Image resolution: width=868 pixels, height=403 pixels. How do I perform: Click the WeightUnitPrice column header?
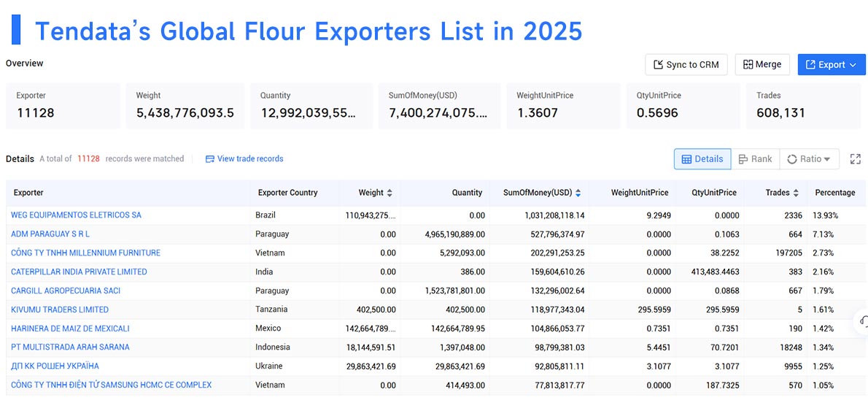click(640, 193)
